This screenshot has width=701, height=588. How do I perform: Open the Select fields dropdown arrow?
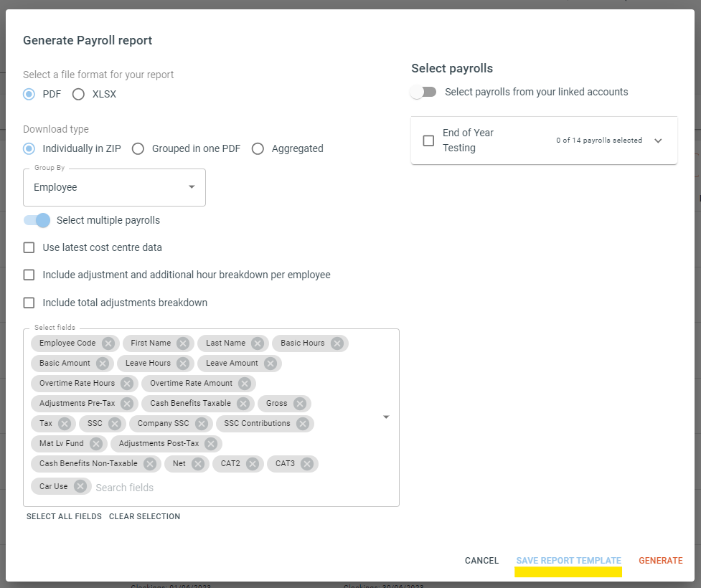[x=386, y=417]
